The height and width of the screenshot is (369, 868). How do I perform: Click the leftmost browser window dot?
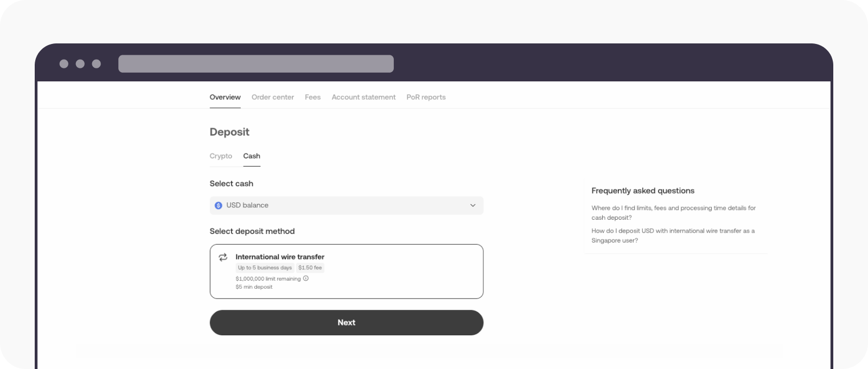[64, 63]
